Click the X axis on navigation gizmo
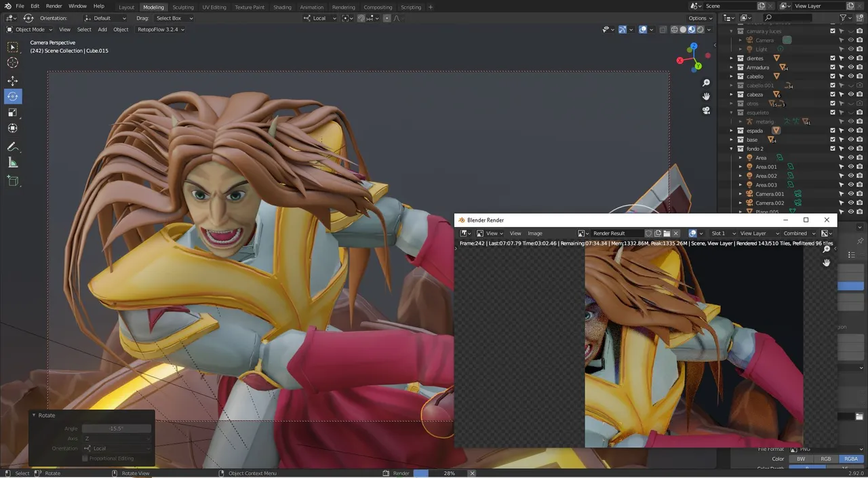 click(x=679, y=60)
